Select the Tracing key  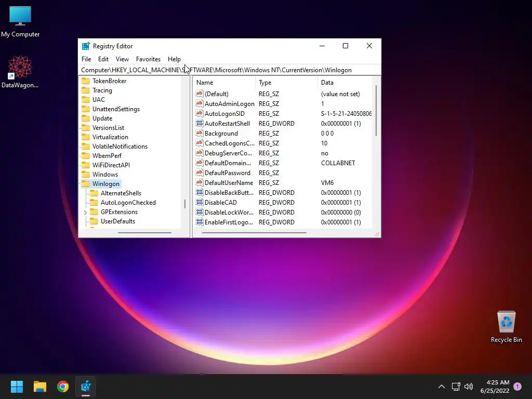click(x=102, y=90)
